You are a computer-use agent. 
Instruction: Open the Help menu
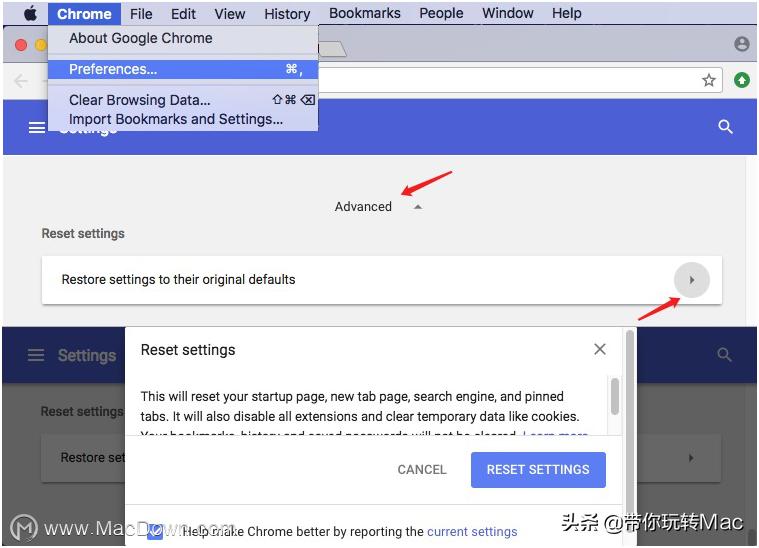tap(567, 13)
